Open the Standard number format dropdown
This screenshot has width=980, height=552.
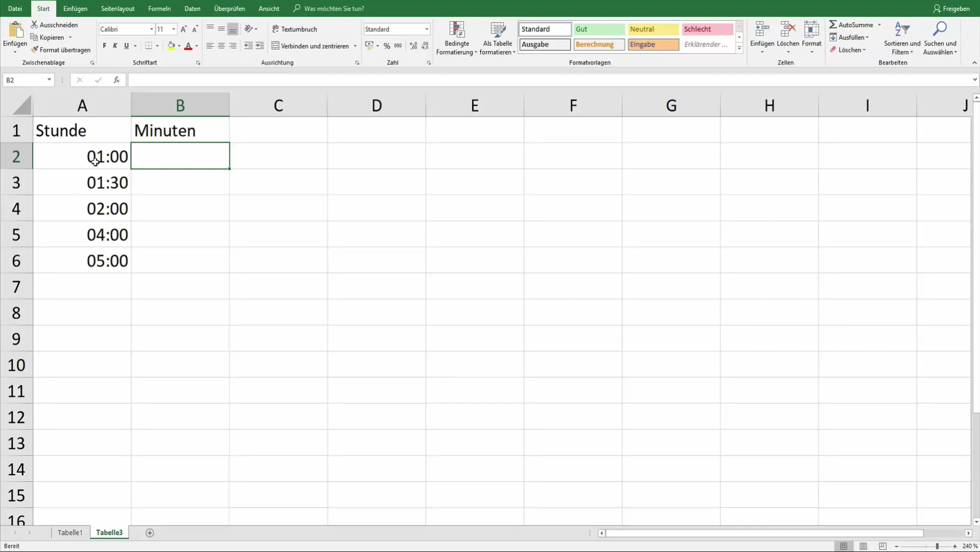(427, 29)
